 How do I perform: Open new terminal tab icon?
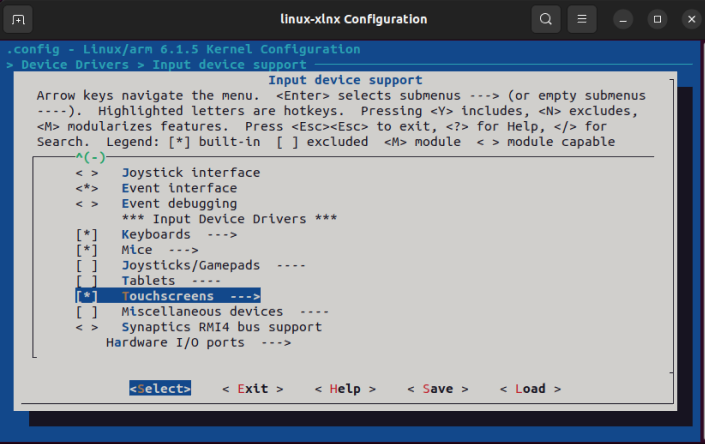(x=18, y=19)
